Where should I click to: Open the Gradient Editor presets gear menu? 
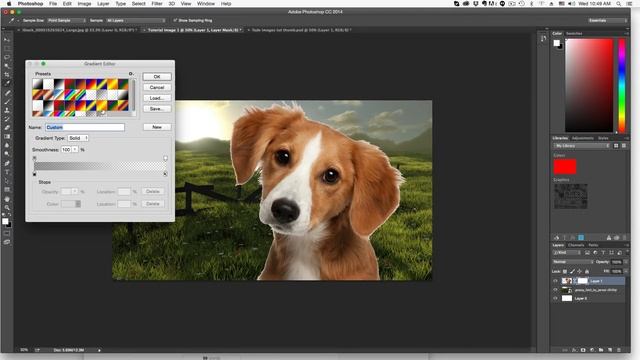131,73
